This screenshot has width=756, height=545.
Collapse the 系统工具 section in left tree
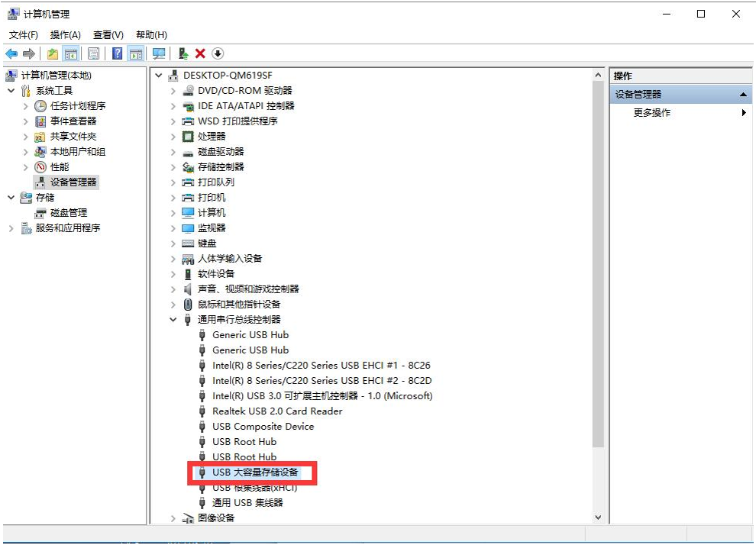[11, 91]
